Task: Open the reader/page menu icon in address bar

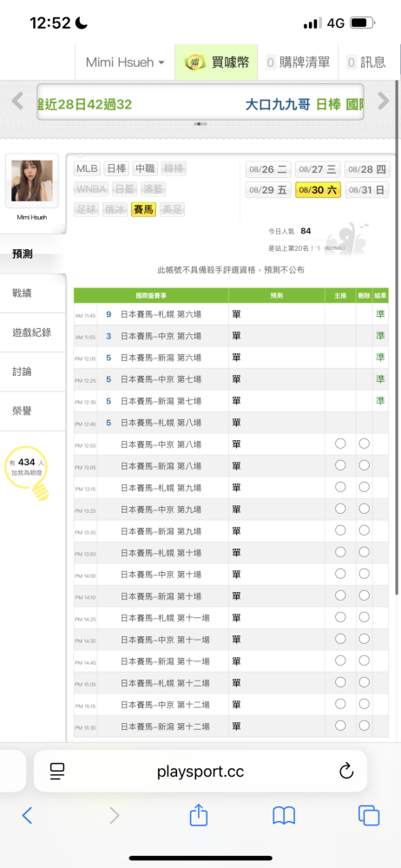Action: (57, 771)
